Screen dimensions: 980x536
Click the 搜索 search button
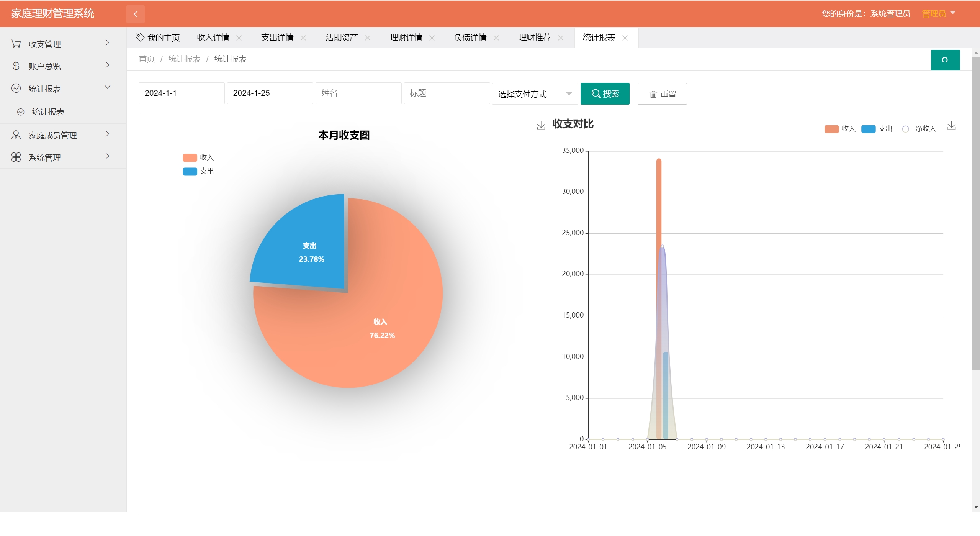tap(605, 94)
